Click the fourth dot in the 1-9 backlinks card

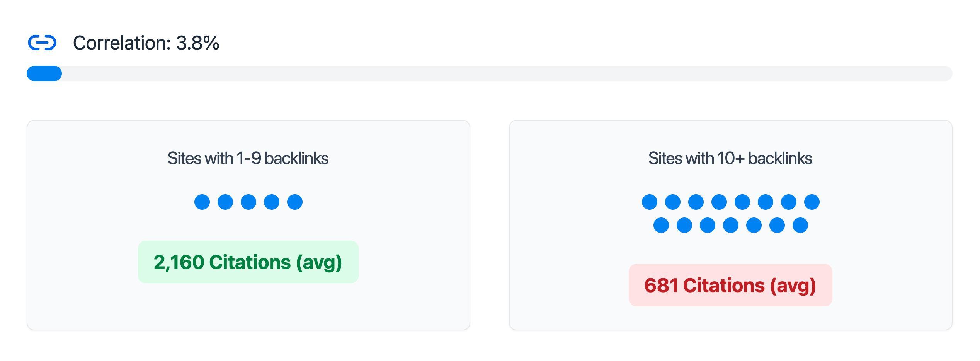coord(272,202)
